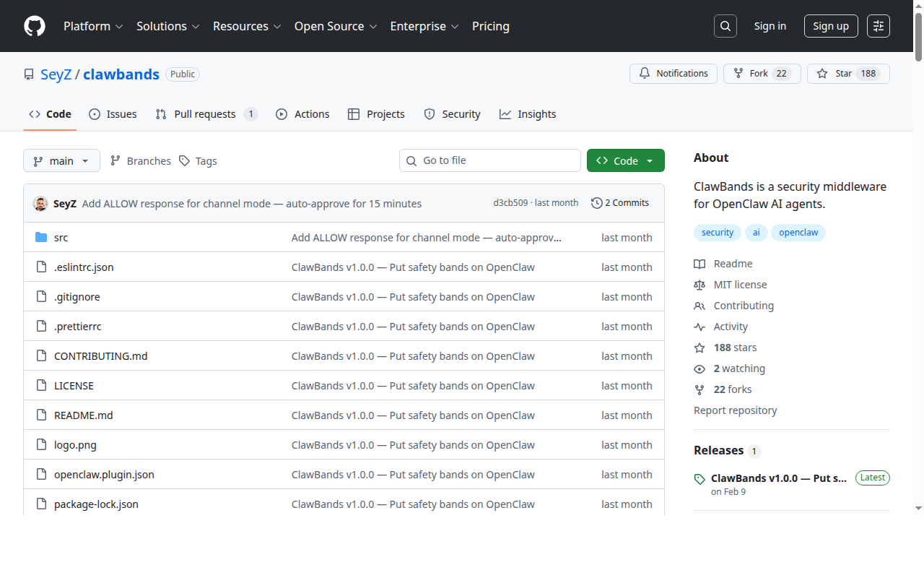924x578 pixels.
Task: Switch to the Insights tab
Action: 528,114
